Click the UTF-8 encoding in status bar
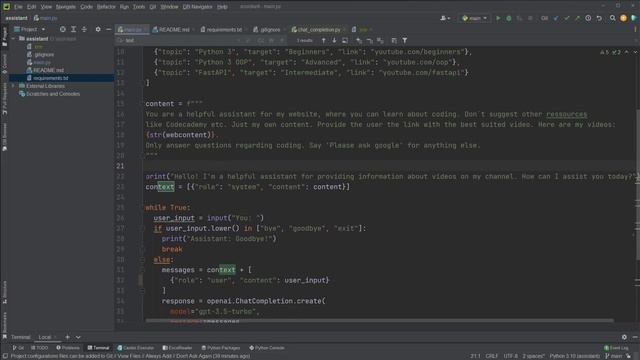Image resolution: width=640 pixels, height=360 pixels. coord(510,356)
